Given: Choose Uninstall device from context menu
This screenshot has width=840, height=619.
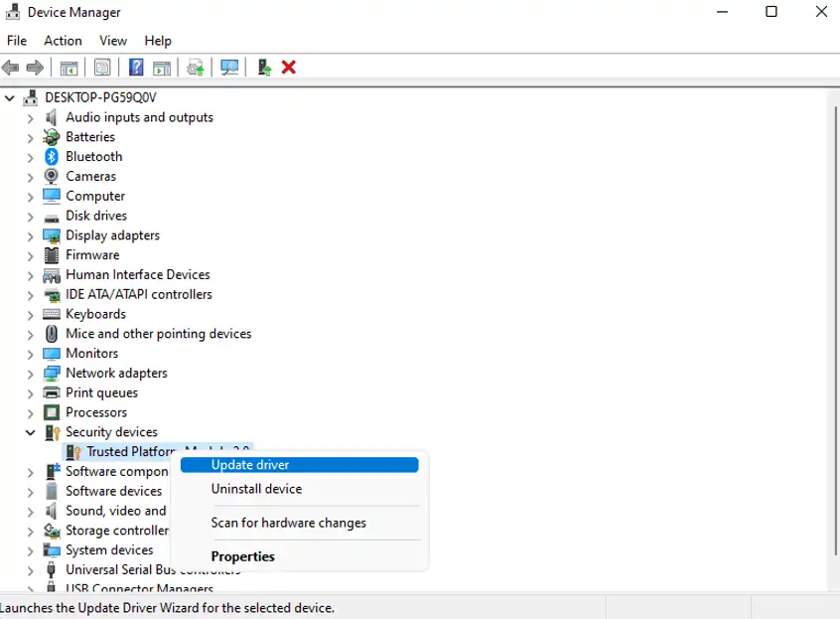Looking at the screenshot, I should (x=256, y=489).
